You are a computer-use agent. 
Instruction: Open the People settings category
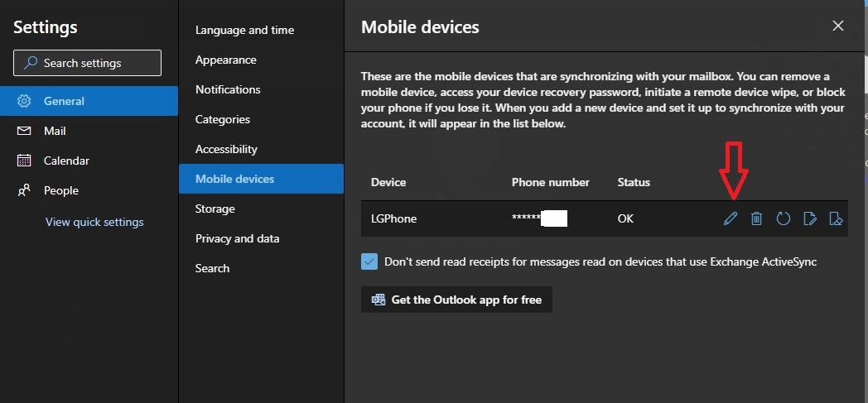pos(89,190)
